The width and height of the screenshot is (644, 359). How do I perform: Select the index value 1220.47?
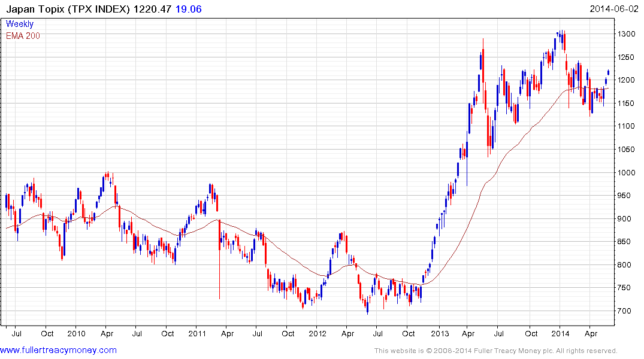(x=152, y=9)
